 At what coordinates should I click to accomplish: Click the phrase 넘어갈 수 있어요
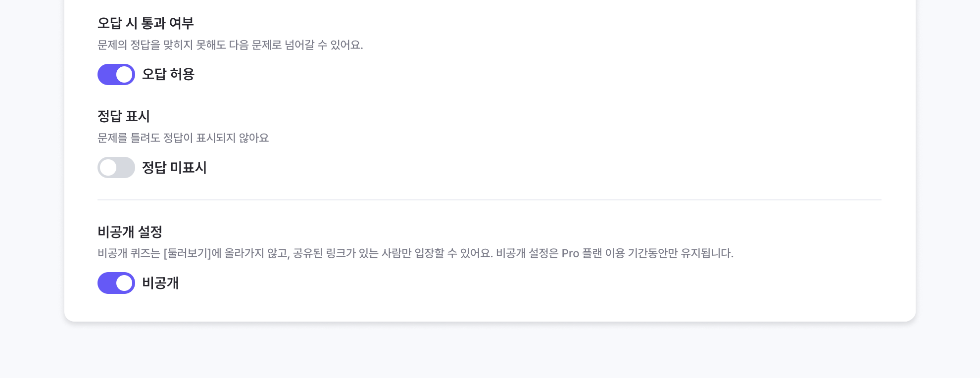click(x=324, y=45)
